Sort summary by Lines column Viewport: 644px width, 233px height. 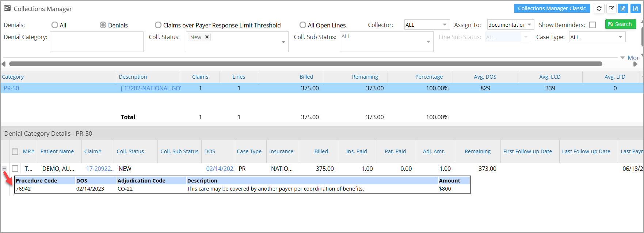coord(239,77)
